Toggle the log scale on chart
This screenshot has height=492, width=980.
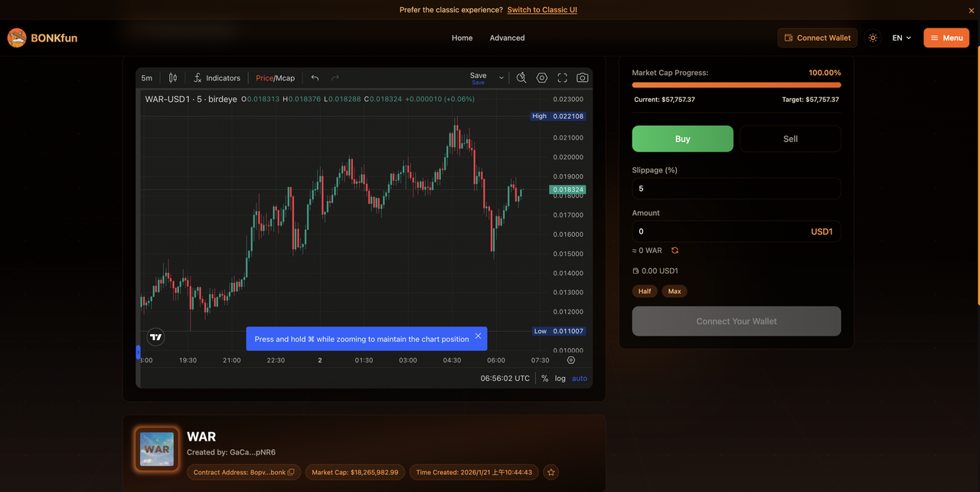(x=560, y=379)
